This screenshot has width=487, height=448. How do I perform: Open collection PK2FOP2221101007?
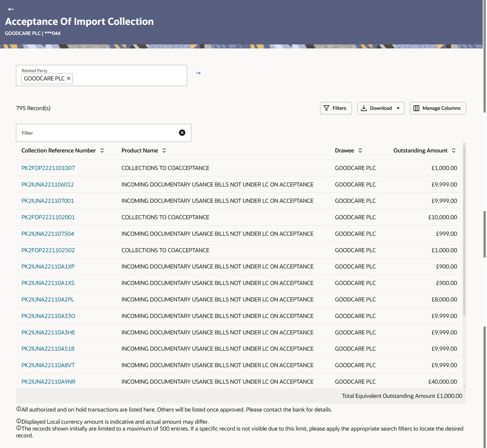[x=48, y=168]
